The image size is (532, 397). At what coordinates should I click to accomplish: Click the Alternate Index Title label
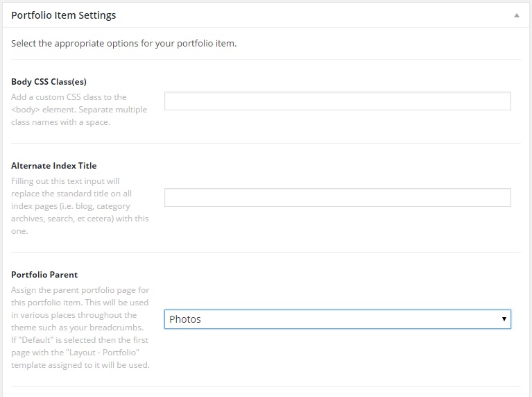point(54,166)
